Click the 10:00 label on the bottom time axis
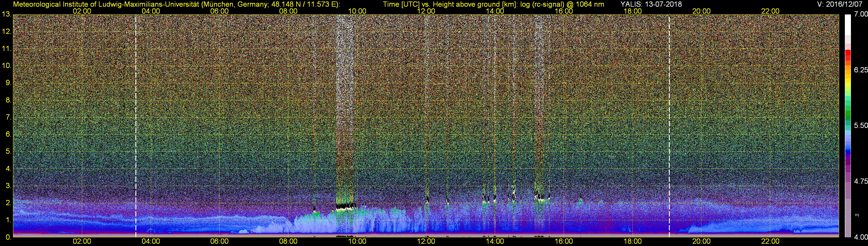 point(357,242)
